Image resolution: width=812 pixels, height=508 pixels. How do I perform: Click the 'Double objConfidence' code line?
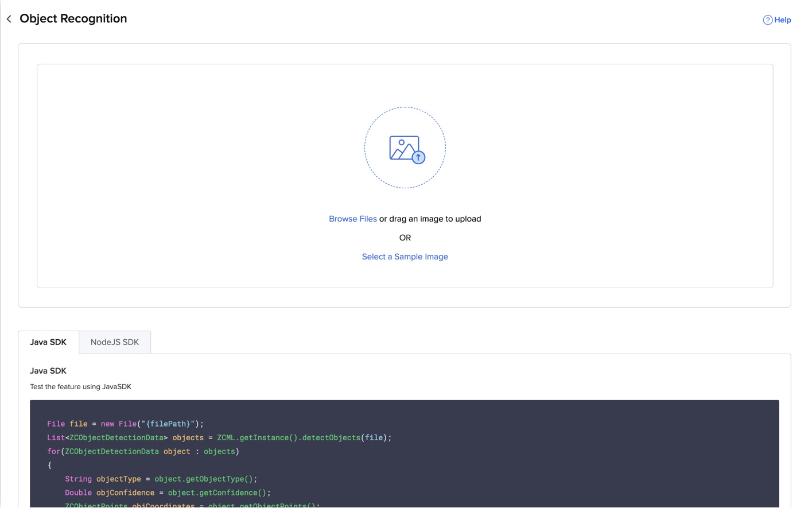pos(168,493)
